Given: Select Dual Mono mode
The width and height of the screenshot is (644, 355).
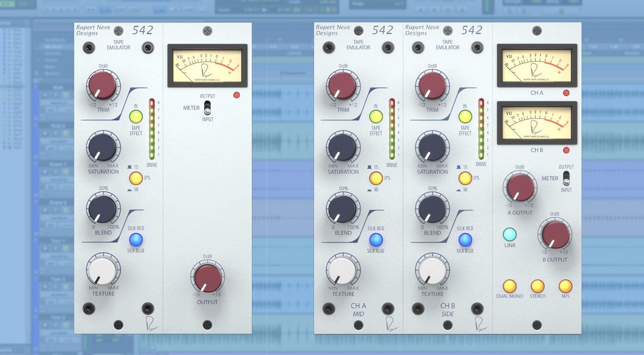Looking at the screenshot, I should click(509, 286).
